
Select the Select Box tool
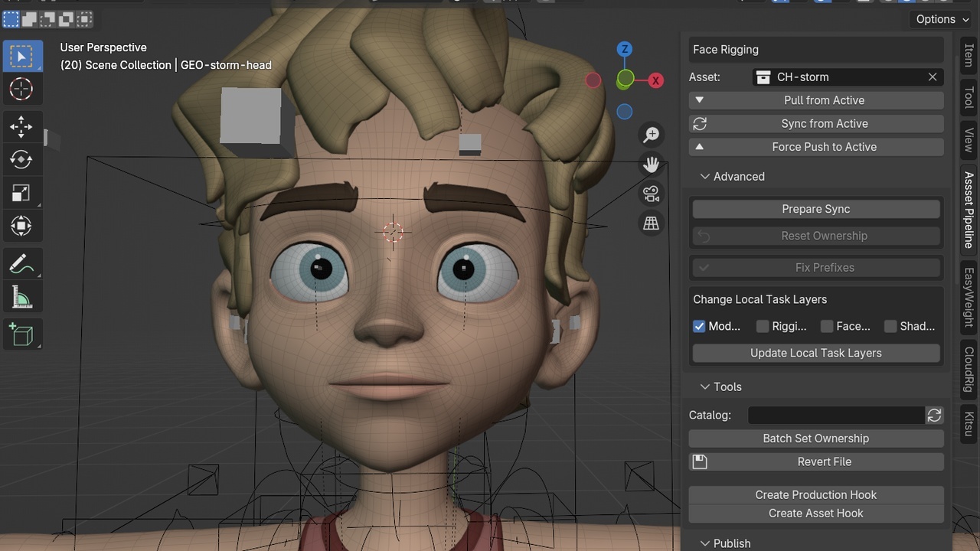tap(21, 57)
